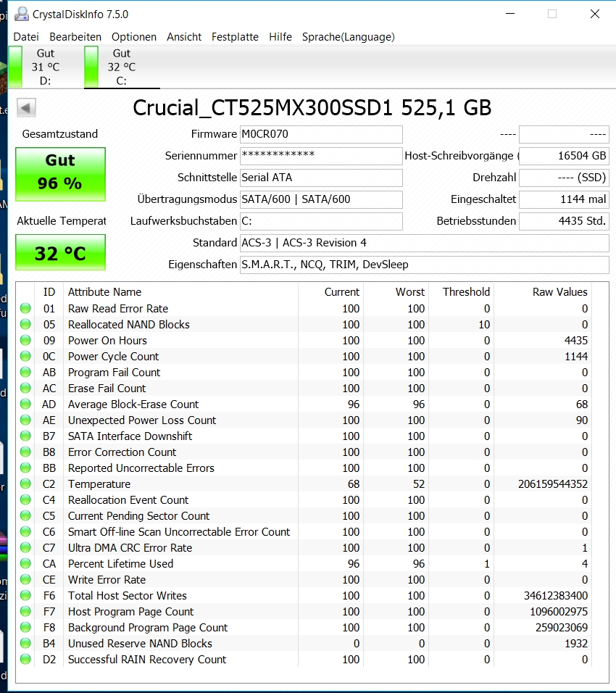Viewport: 616px width, 693px height.
Task: Click the 32 °C temperature button
Action: click(x=61, y=252)
